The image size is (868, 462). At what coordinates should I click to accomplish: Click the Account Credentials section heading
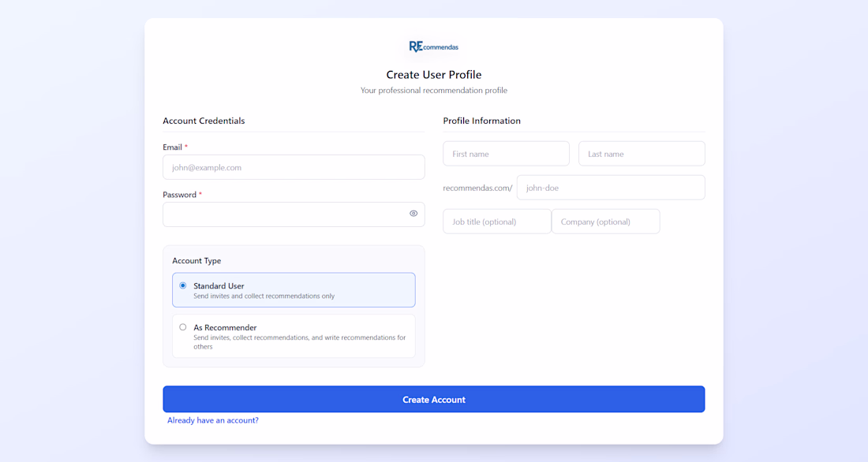tap(204, 121)
